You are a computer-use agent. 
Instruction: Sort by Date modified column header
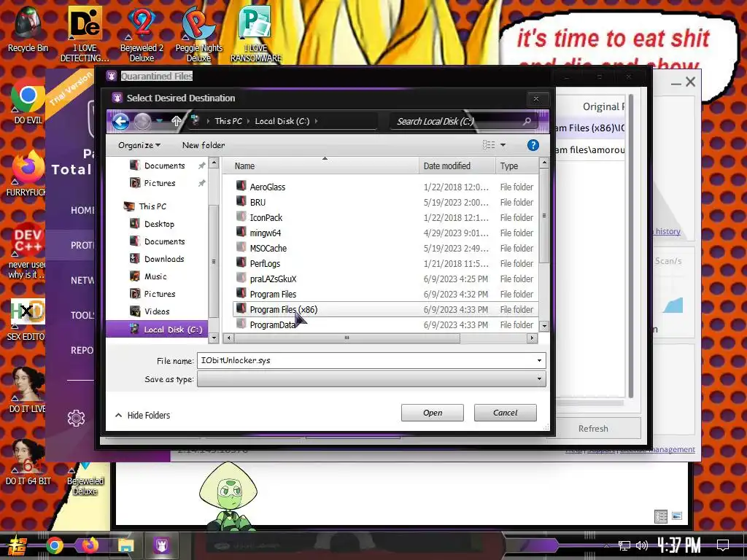(x=457, y=166)
